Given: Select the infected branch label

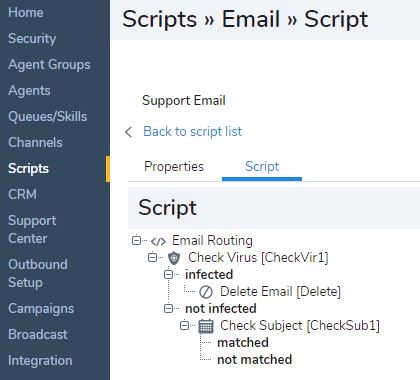Looking at the screenshot, I should 209,274.
